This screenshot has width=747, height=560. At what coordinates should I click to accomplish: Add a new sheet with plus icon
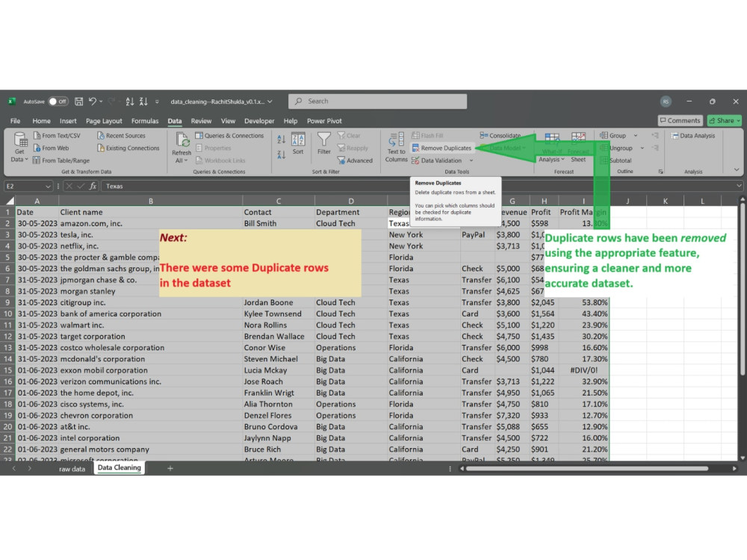(x=170, y=469)
